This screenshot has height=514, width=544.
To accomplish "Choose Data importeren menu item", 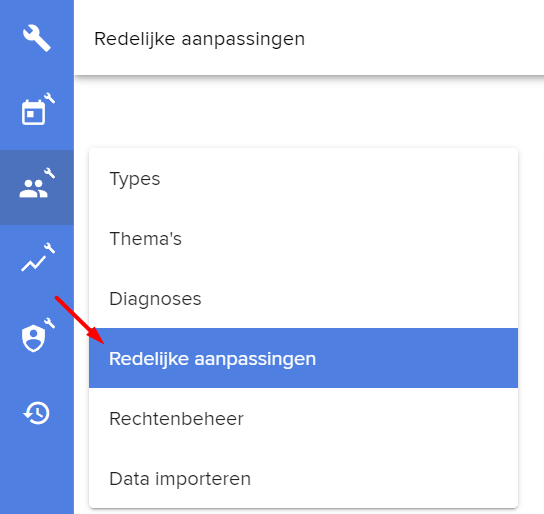I will click(x=303, y=478).
